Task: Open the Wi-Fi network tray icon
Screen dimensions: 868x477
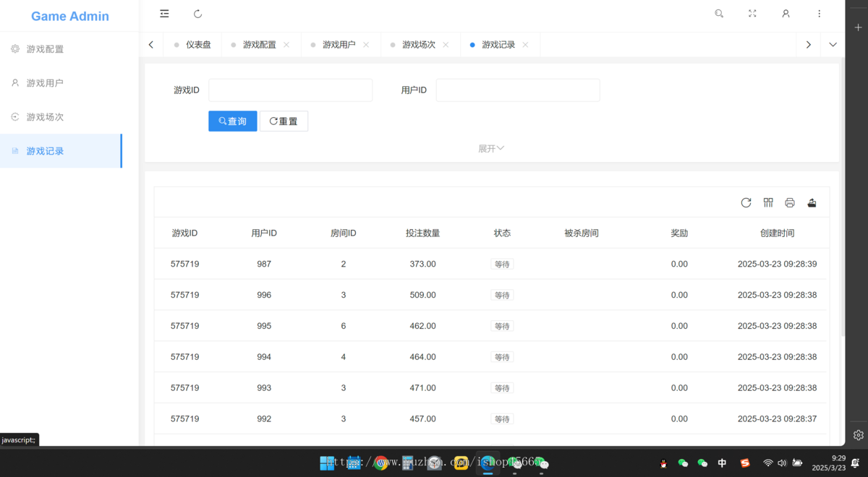Action: point(768,463)
